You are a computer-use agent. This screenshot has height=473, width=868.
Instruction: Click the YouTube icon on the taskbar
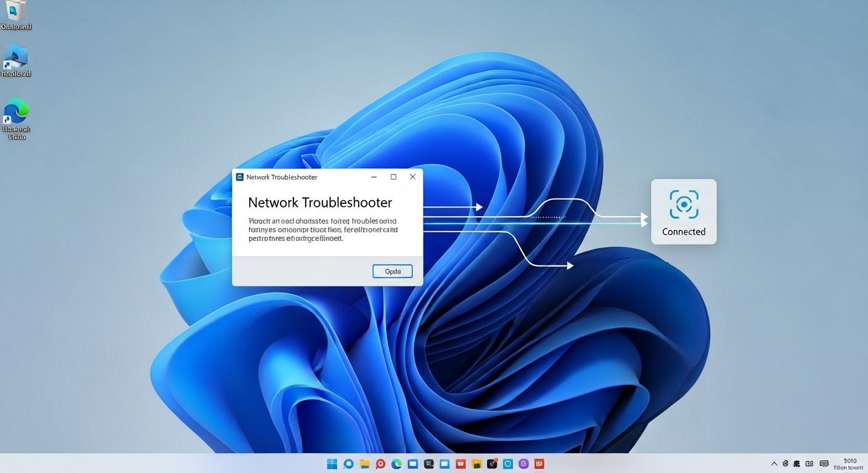coord(461,464)
